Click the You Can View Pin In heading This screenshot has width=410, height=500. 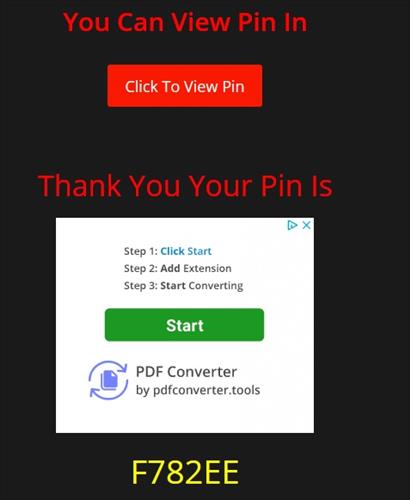[185, 22]
